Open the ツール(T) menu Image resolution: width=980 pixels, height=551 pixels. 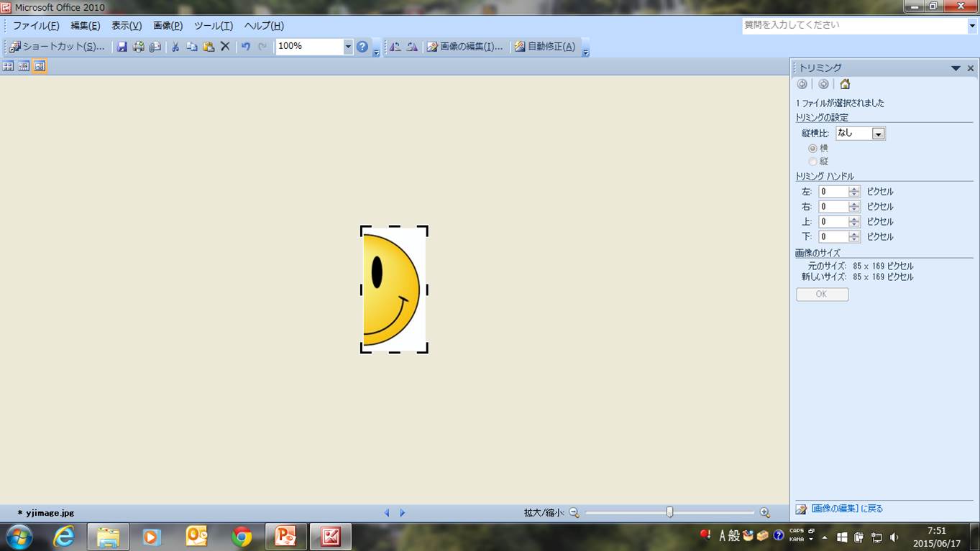pos(214,26)
